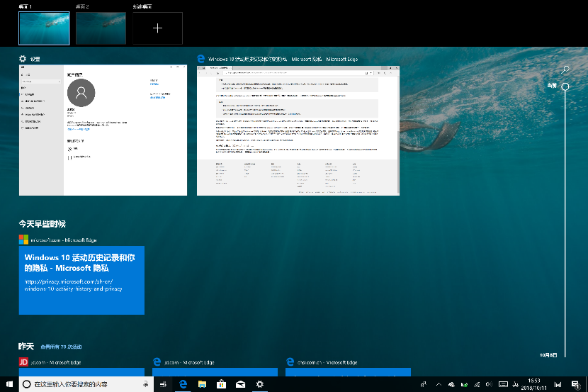
Task: Open the Windows 10 activity history privacy card
Action: click(81, 280)
